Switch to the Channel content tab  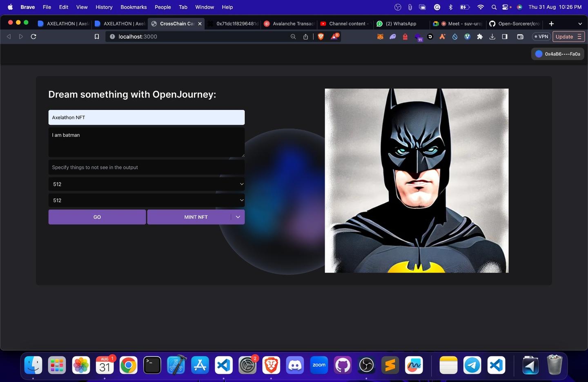pyautogui.click(x=345, y=24)
